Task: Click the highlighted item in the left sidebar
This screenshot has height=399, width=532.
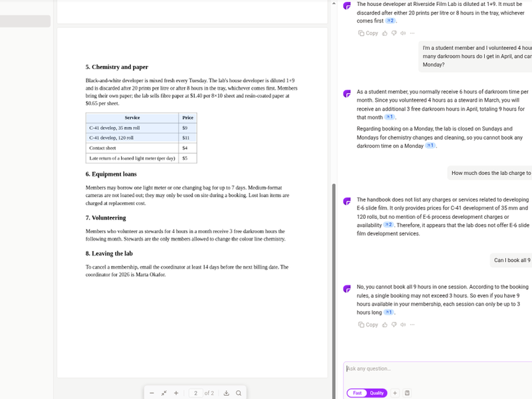Action: 25,21
